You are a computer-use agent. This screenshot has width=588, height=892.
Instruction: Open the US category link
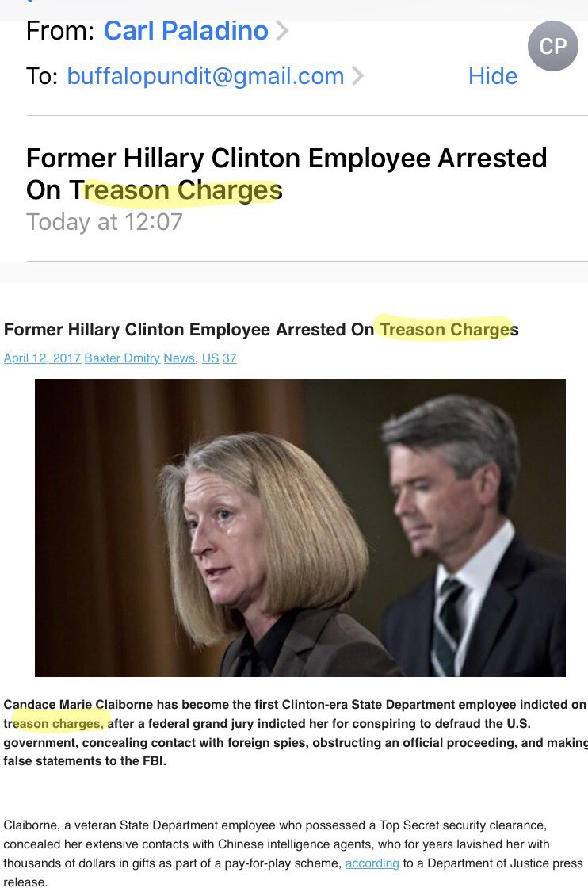click(x=211, y=358)
